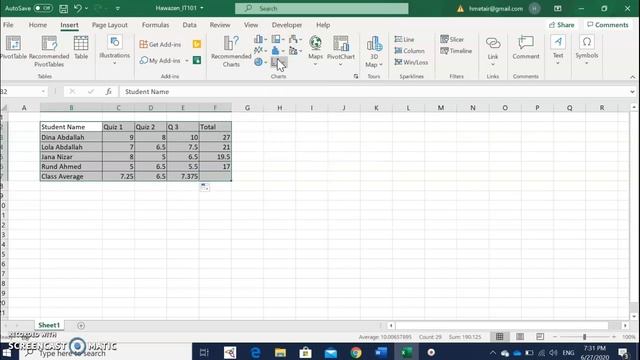Insert a Comment
The width and height of the screenshot is (640, 360).
[526, 48]
